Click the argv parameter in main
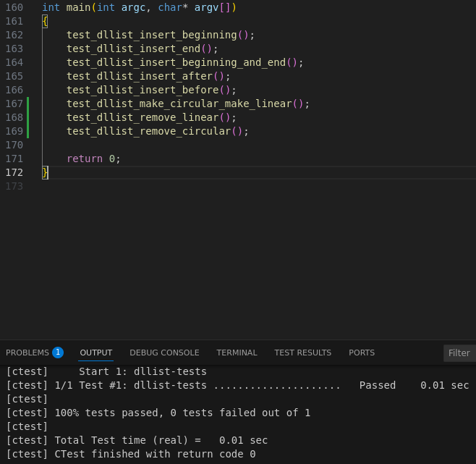 (x=206, y=7)
